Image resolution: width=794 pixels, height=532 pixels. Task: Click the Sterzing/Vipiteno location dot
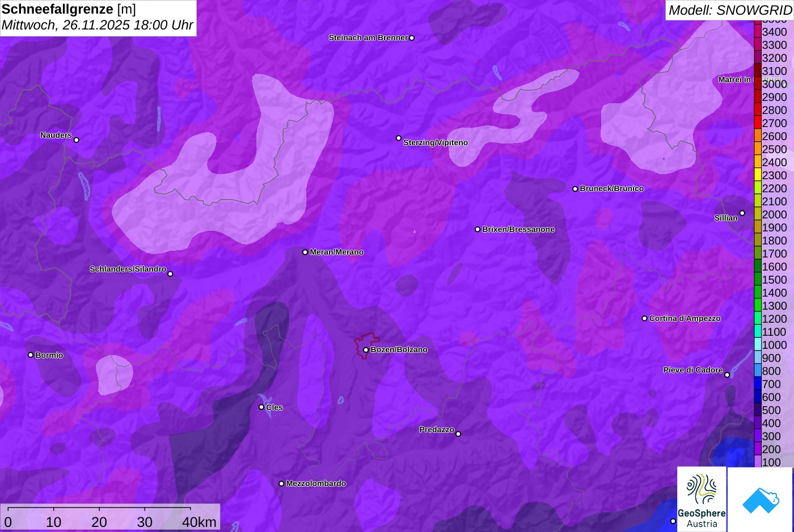tap(399, 138)
